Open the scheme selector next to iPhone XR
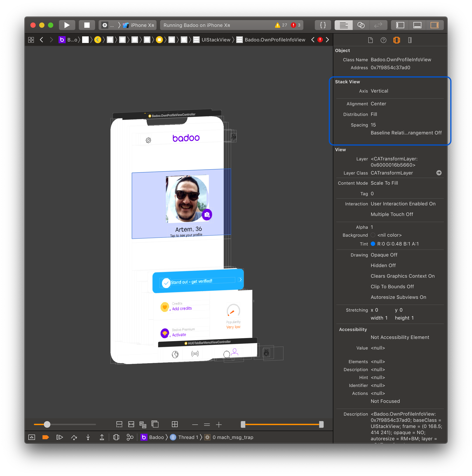Screen dimensions: 472x476 [109, 25]
